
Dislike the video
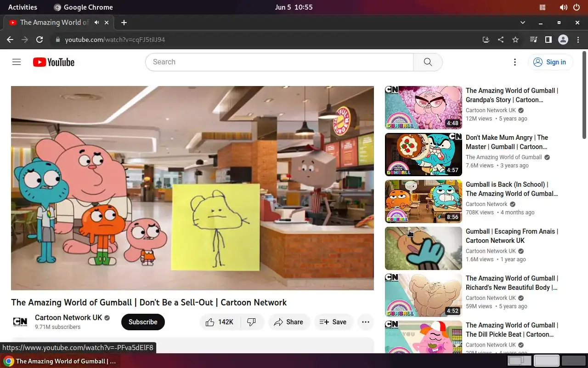[x=252, y=322]
